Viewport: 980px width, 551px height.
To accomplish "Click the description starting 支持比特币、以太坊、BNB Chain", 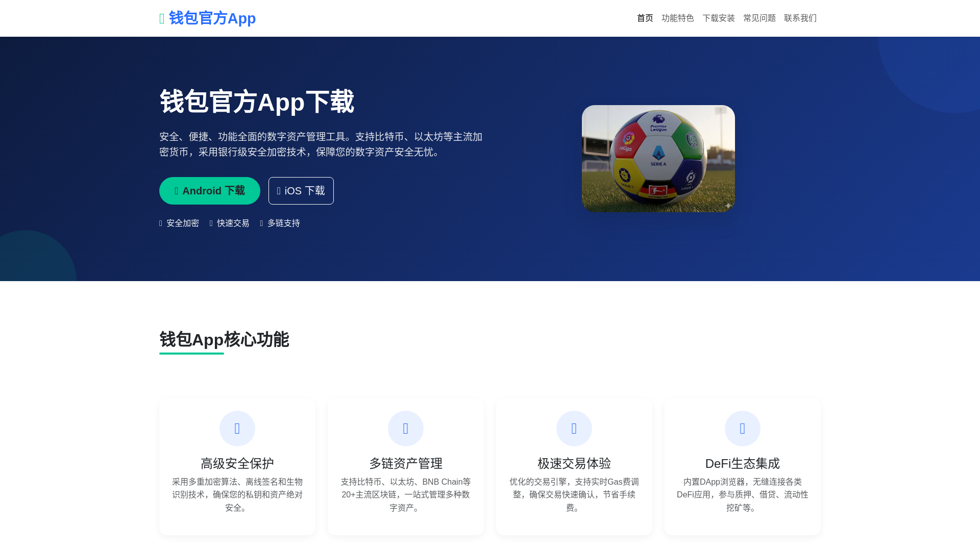I will (x=406, y=495).
